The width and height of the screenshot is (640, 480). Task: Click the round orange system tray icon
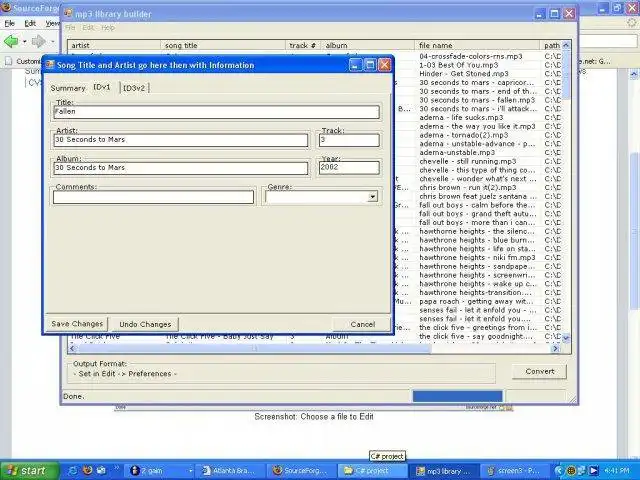point(571,471)
